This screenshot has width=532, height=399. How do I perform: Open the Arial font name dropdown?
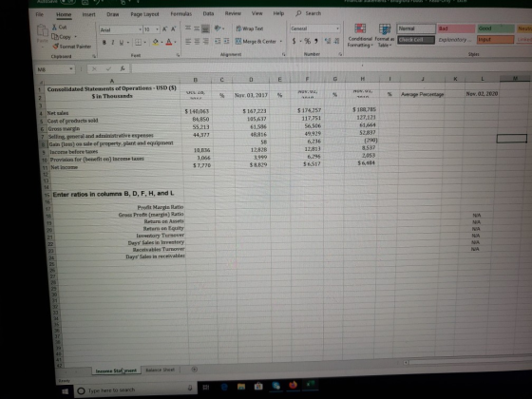141,29
